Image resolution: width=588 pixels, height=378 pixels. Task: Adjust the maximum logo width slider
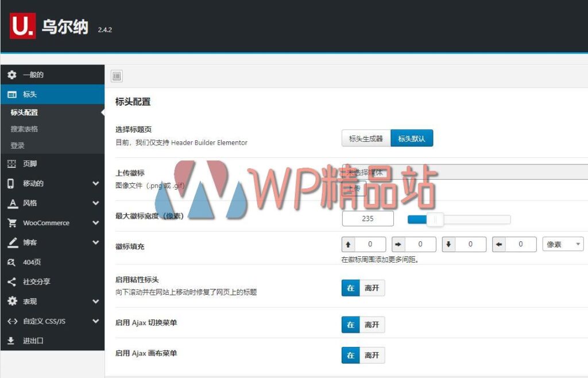point(435,219)
